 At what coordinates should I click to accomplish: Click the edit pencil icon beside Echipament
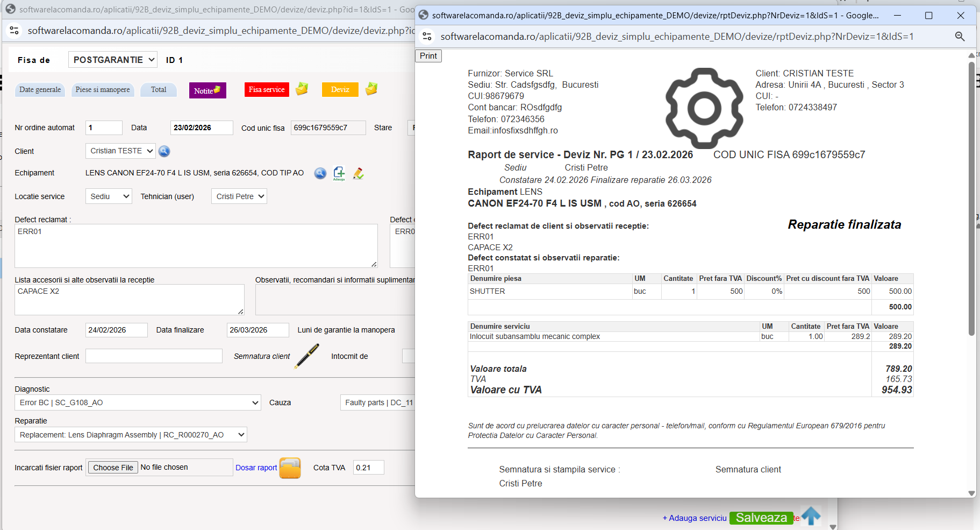coord(359,173)
